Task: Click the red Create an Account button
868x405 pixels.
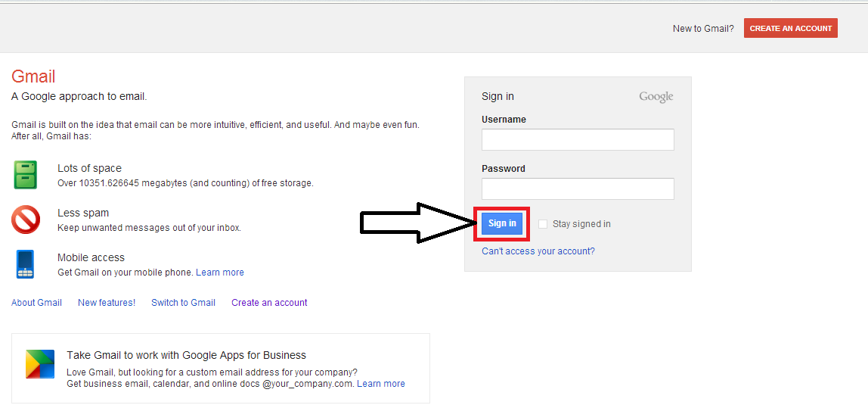Action: pyautogui.click(x=790, y=28)
